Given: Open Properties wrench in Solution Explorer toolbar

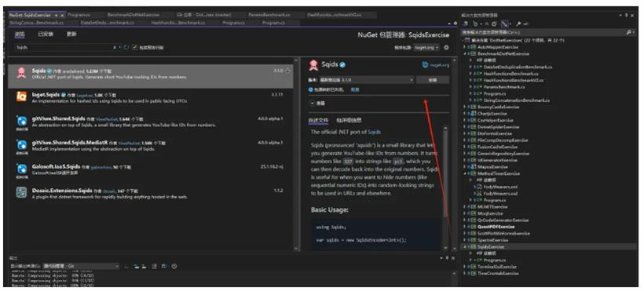Looking at the screenshot, I should tap(518, 24).
